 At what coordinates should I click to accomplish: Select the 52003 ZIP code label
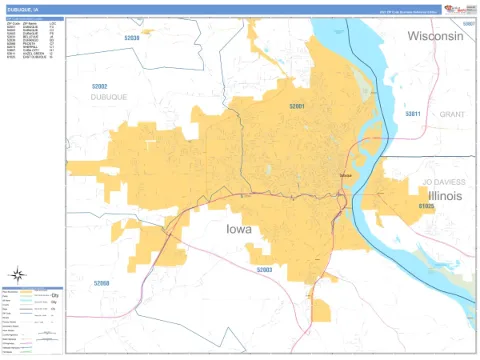click(264, 270)
